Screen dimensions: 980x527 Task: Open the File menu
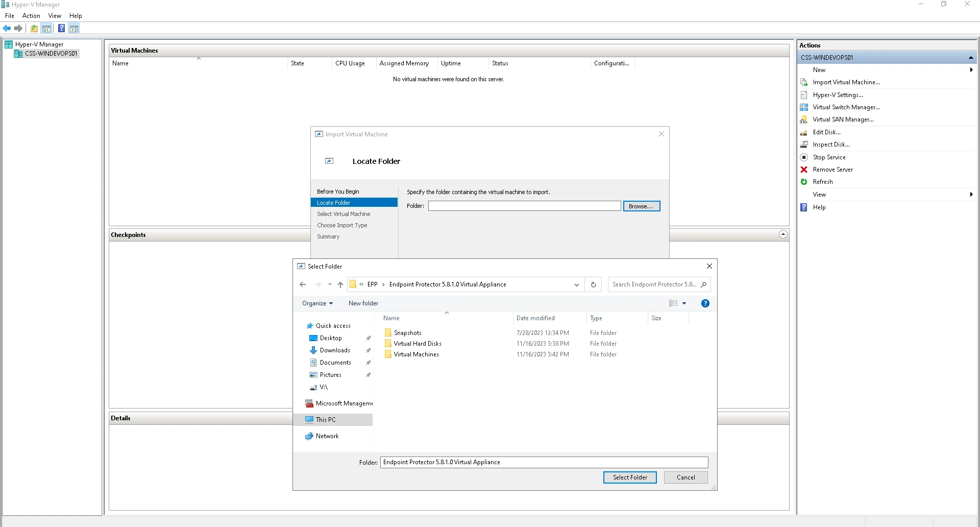10,16
